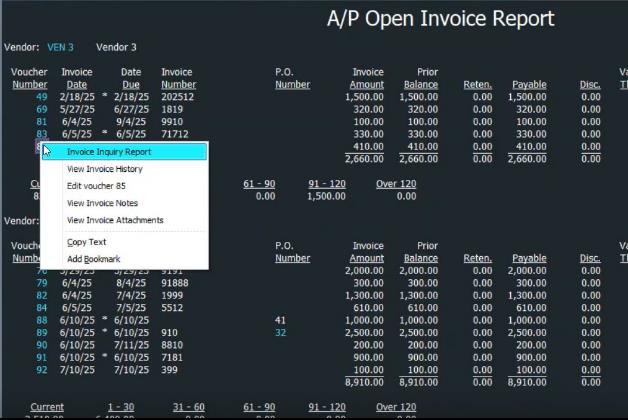
Task: Choose Copy Text in context menu
Action: (86, 242)
